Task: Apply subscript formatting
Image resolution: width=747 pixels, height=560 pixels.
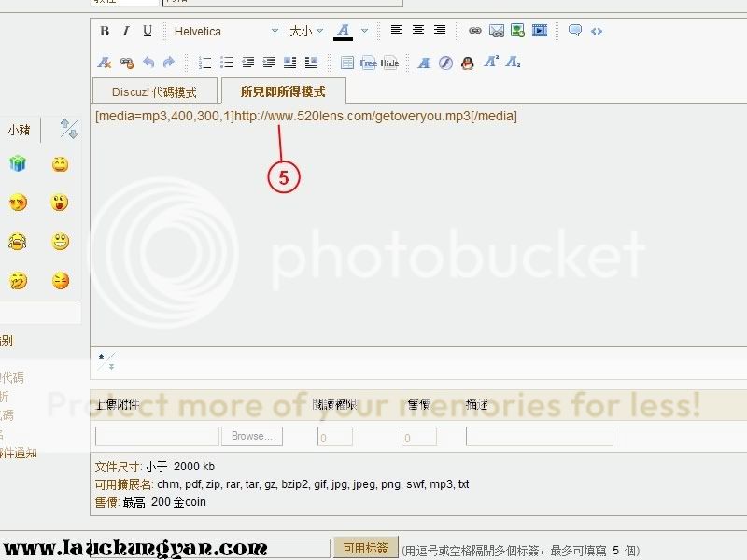Action: point(513,62)
